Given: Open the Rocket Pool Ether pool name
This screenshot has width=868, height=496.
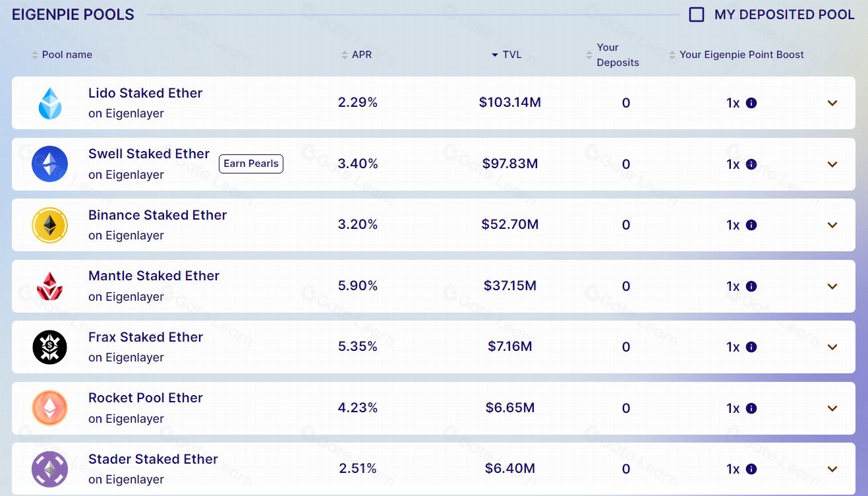Looking at the screenshot, I should tap(146, 398).
